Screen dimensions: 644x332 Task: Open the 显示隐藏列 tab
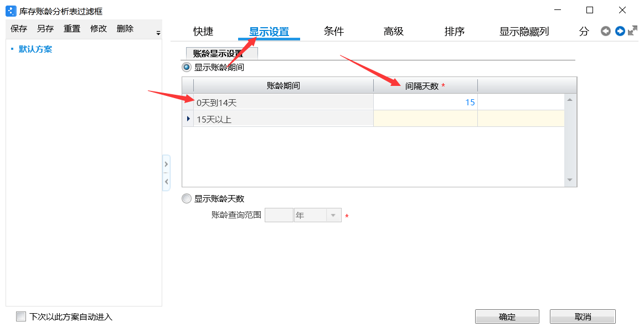click(x=524, y=32)
